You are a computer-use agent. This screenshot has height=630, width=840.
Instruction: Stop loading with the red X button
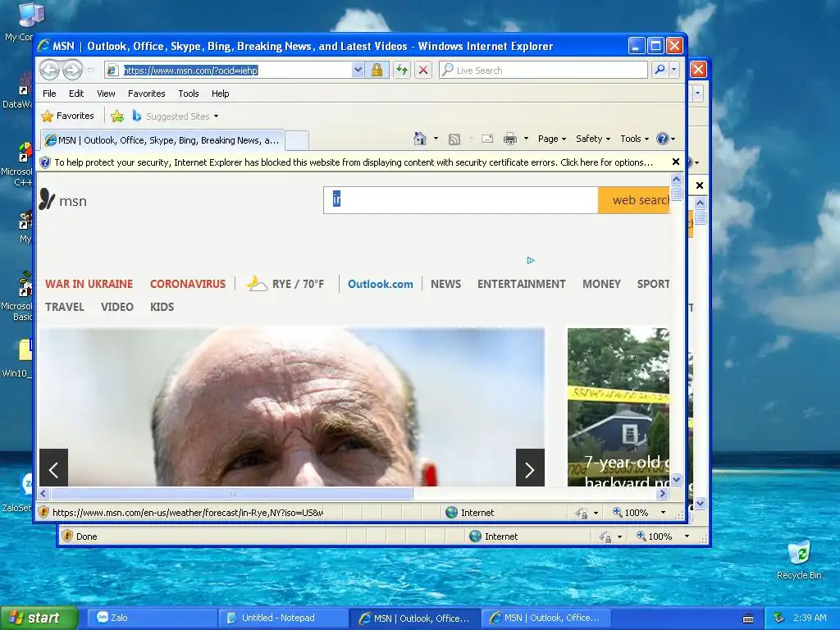423,71
